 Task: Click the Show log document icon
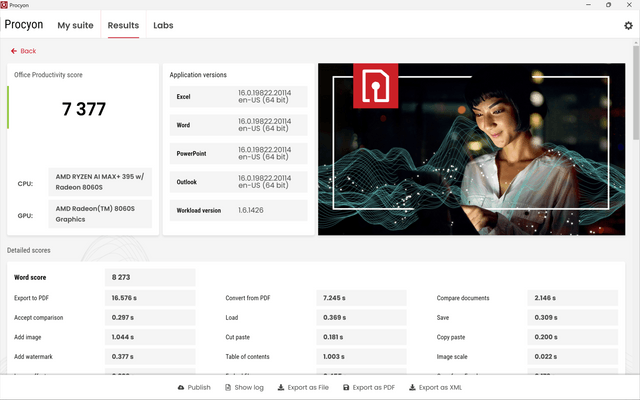point(228,387)
